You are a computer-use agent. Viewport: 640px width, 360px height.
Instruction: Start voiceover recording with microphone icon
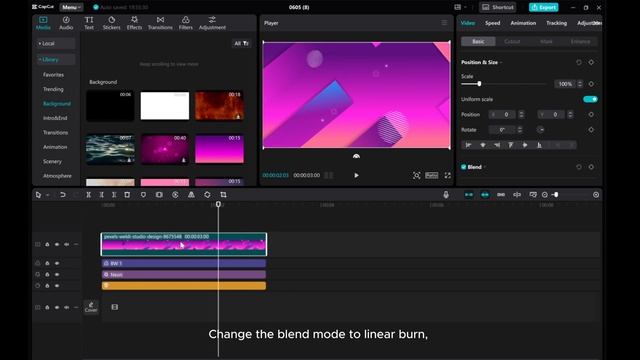[446, 195]
